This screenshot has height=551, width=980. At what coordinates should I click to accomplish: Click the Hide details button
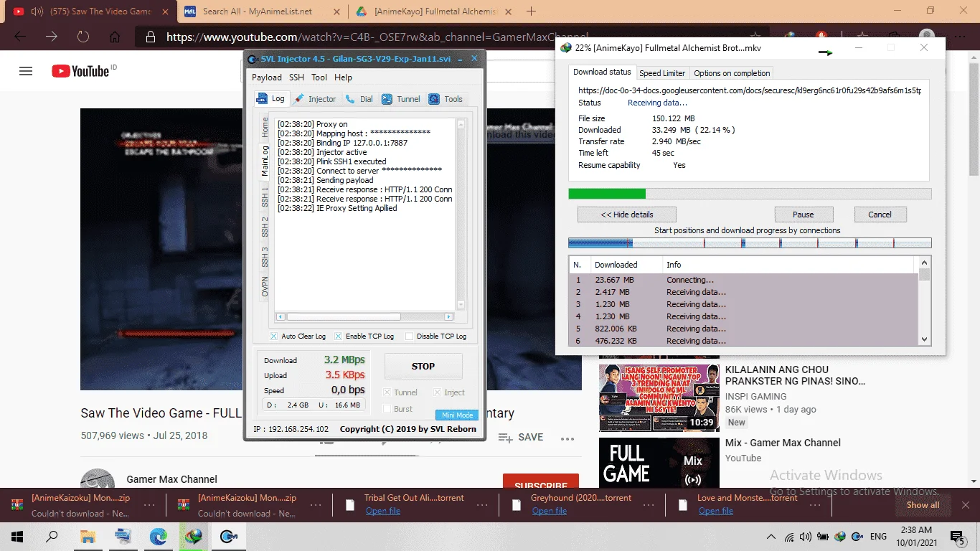626,215
